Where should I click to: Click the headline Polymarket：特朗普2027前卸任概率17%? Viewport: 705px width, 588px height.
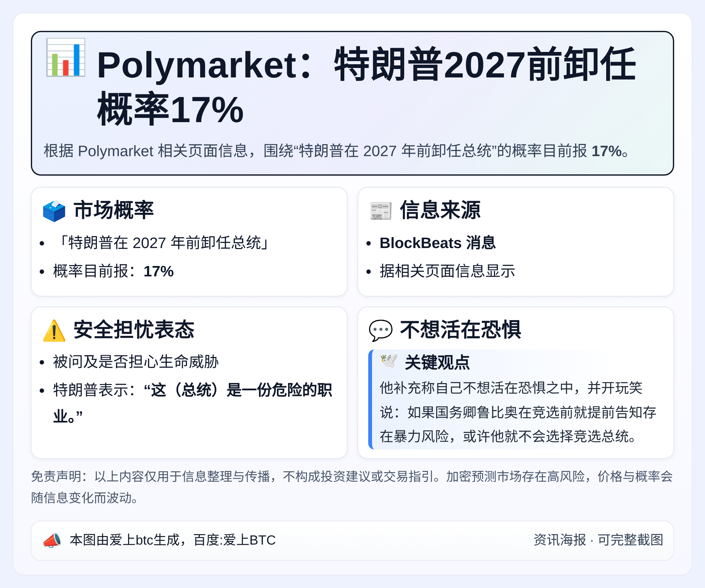tap(366, 87)
